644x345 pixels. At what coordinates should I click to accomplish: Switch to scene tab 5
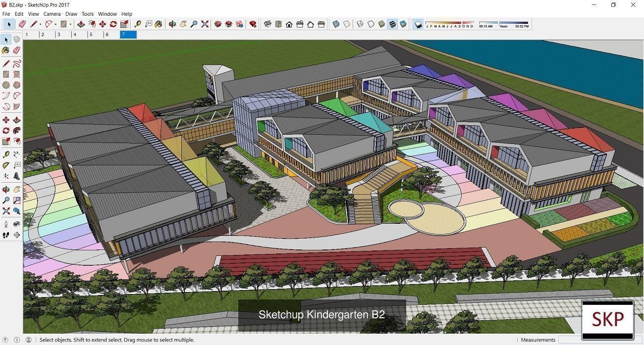pos(96,35)
